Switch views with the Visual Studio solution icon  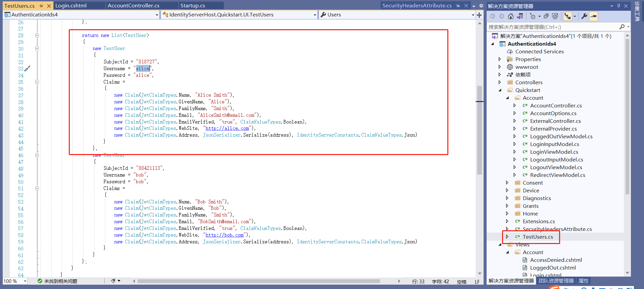(520, 16)
